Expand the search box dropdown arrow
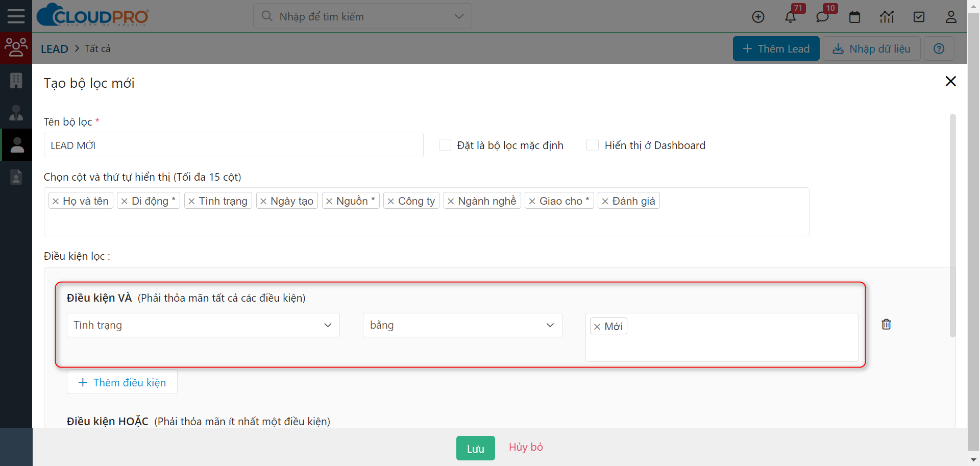The image size is (980, 466). tap(459, 16)
